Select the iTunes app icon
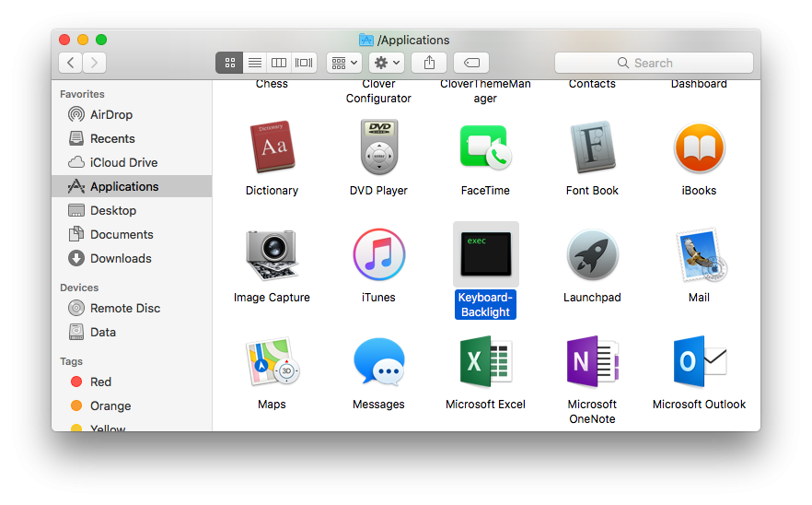This screenshot has width=812, height=505. click(379, 254)
